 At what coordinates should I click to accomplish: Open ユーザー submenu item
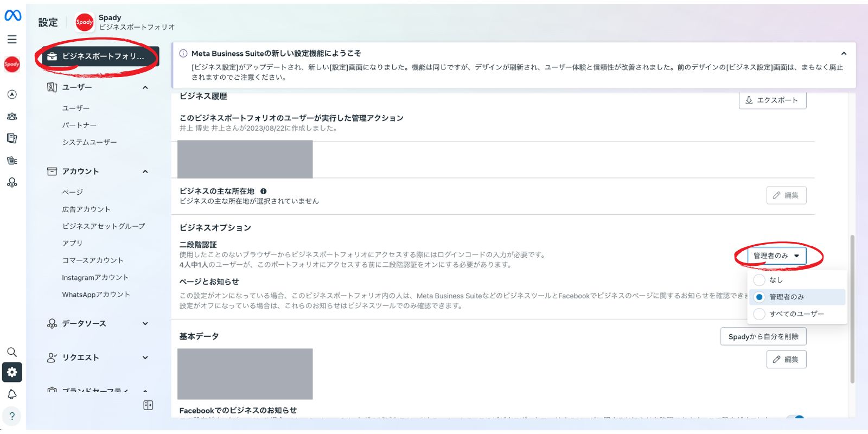point(76,108)
